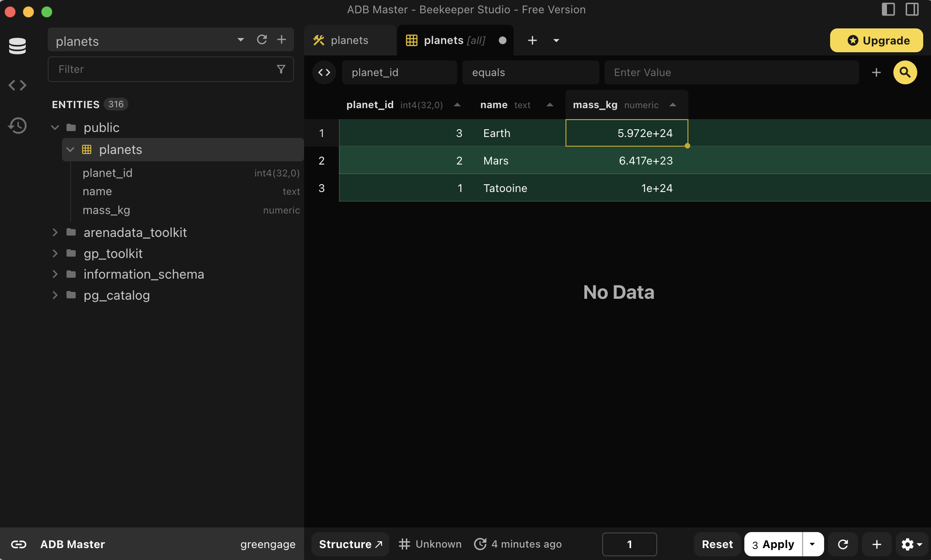Click the yellow search filter button

pos(905,72)
